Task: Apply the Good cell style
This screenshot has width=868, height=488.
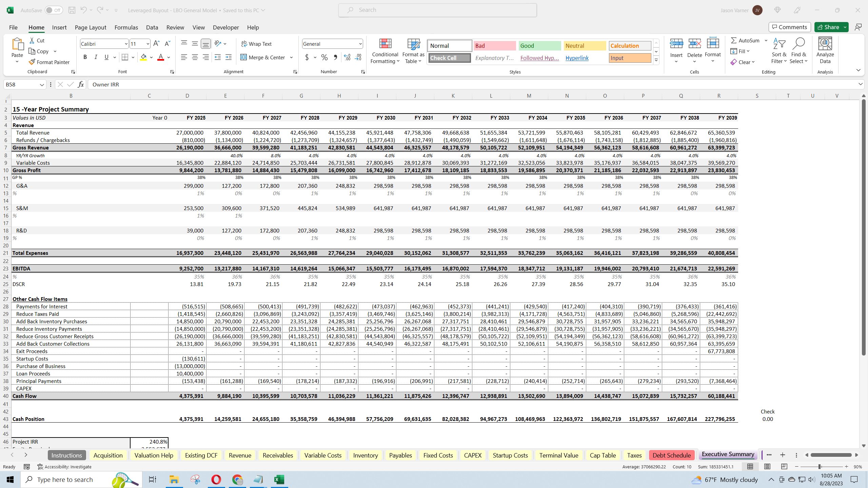Action: coord(540,46)
